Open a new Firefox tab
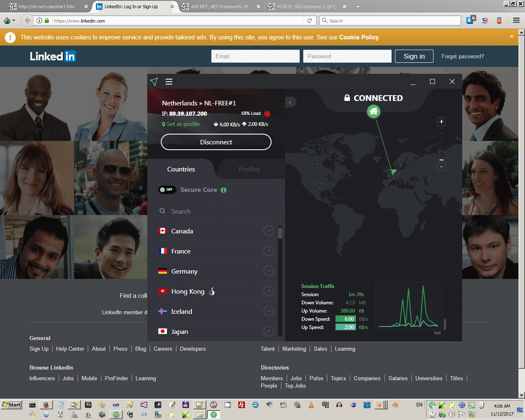The image size is (525, 420). 358,7
